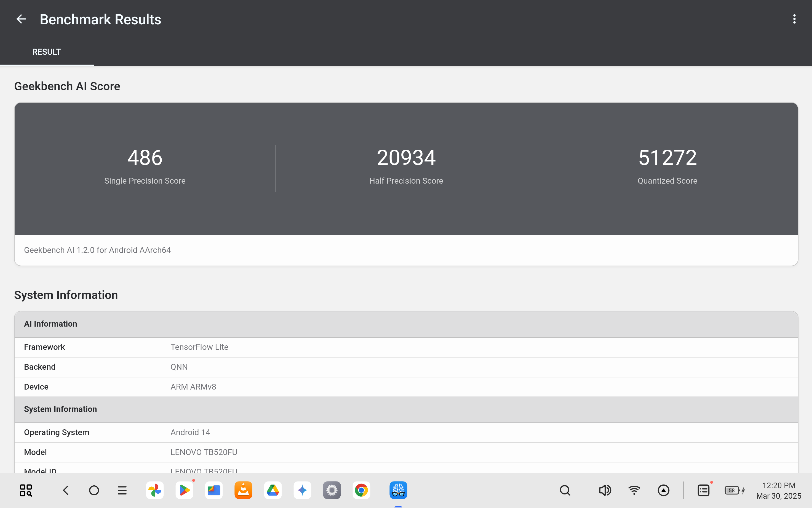Select the Geekbench AI taskbar icon
Screen dimensions: 812x508
[x=398, y=490]
